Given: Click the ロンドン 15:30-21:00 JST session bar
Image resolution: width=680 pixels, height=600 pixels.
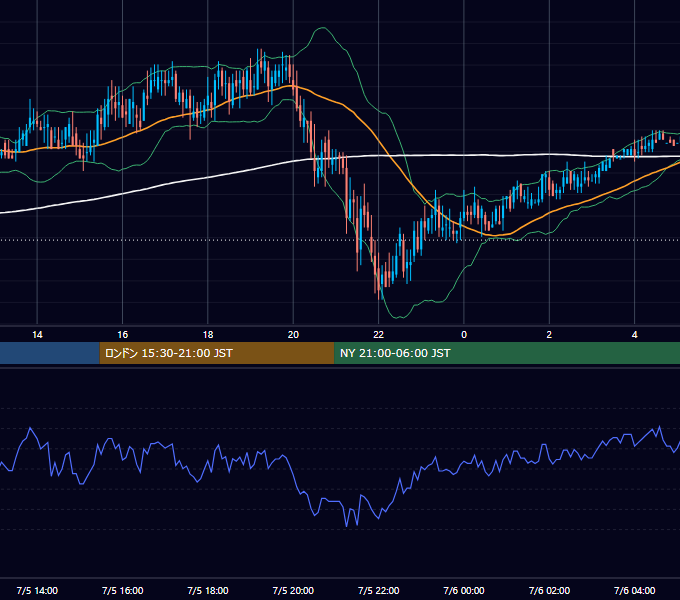Looking at the screenshot, I should pos(217,353).
